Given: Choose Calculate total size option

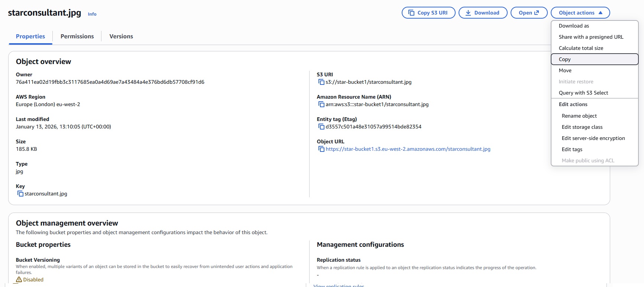Looking at the screenshot, I should pos(581,48).
